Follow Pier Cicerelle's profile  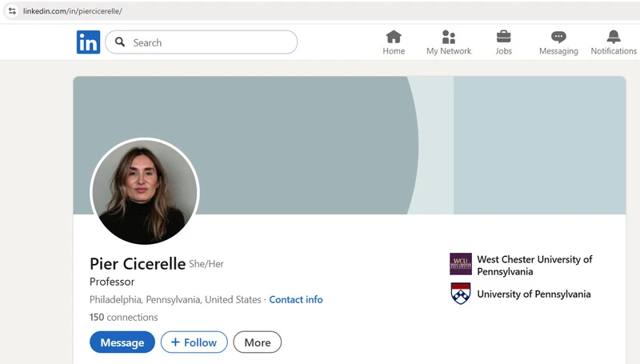(194, 342)
